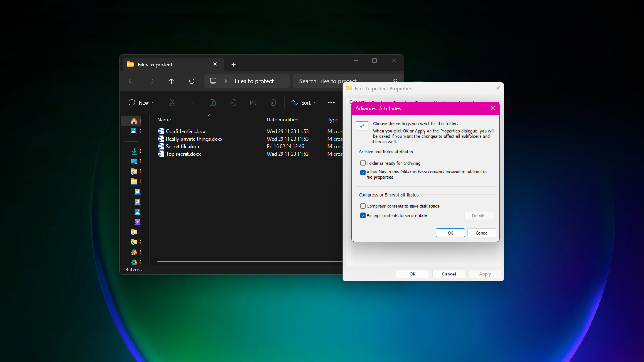
Task: Open the Sort dropdown in Explorer toolbar
Action: (x=304, y=102)
